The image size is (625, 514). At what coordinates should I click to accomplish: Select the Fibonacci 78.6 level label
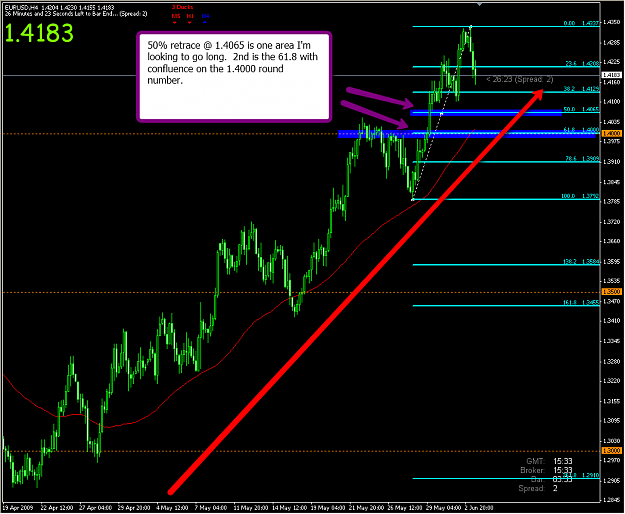pyautogui.click(x=582, y=159)
